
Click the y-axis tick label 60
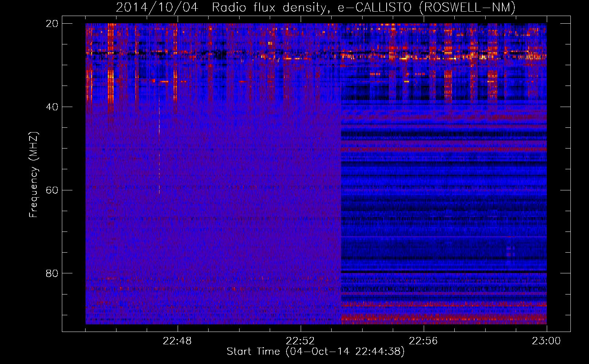[x=52, y=190]
